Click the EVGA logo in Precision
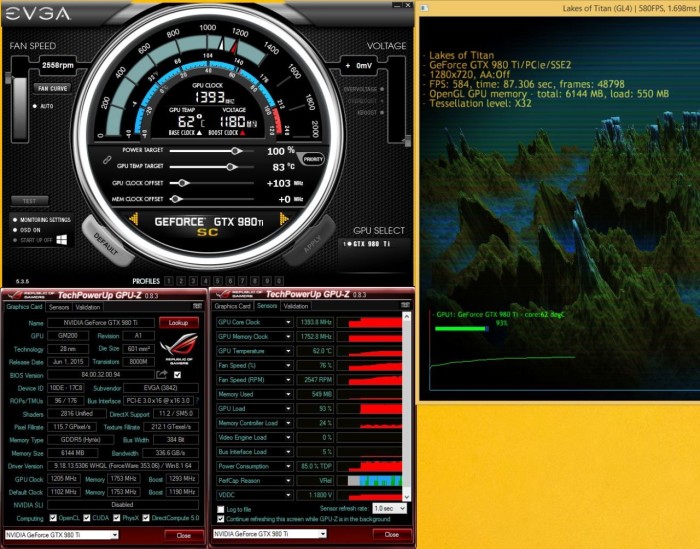 coord(38,14)
